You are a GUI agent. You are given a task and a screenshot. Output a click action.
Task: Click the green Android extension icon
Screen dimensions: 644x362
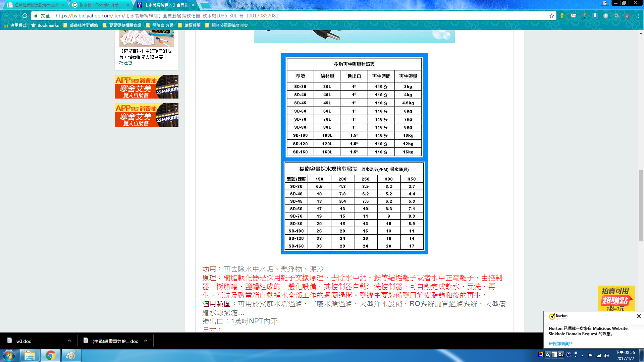tap(563, 16)
